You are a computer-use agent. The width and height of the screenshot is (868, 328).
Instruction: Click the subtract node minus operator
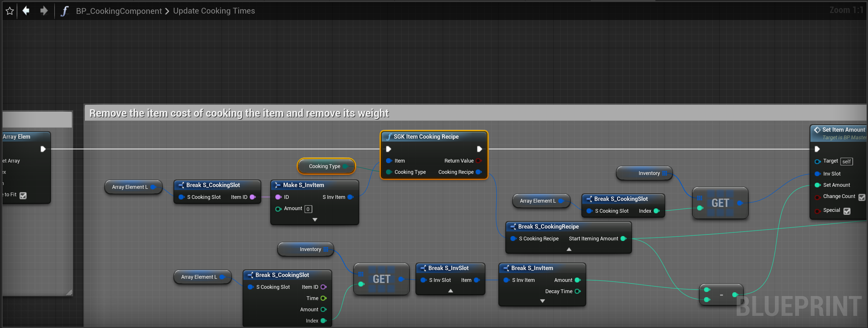pos(721,295)
